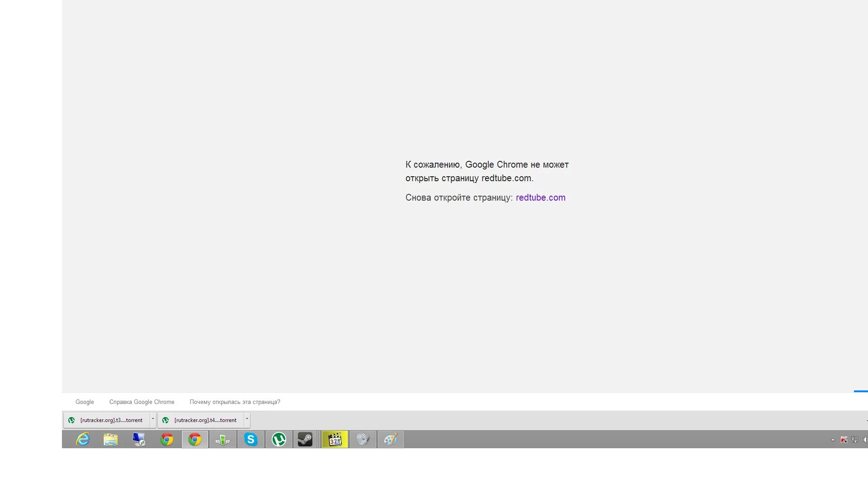Click the Google footer link
Screen dimensions: 868x488
click(x=85, y=402)
